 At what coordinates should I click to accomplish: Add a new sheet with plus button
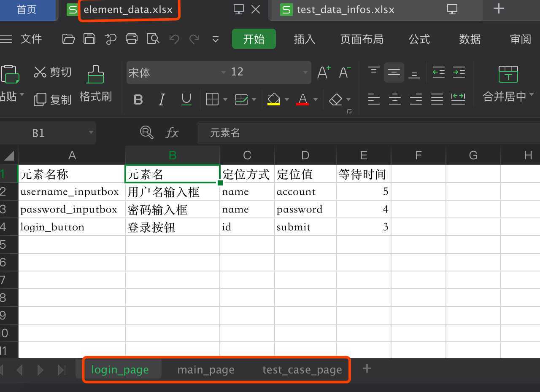[x=367, y=369]
